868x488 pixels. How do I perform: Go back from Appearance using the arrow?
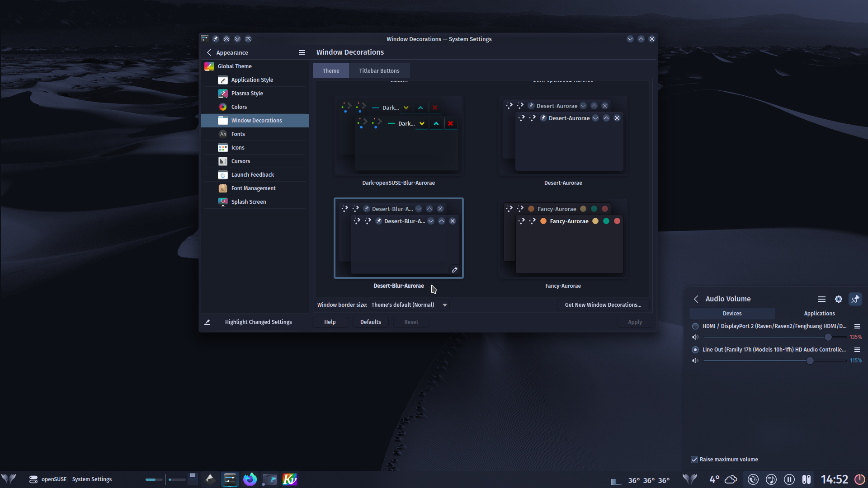pyautogui.click(x=209, y=52)
